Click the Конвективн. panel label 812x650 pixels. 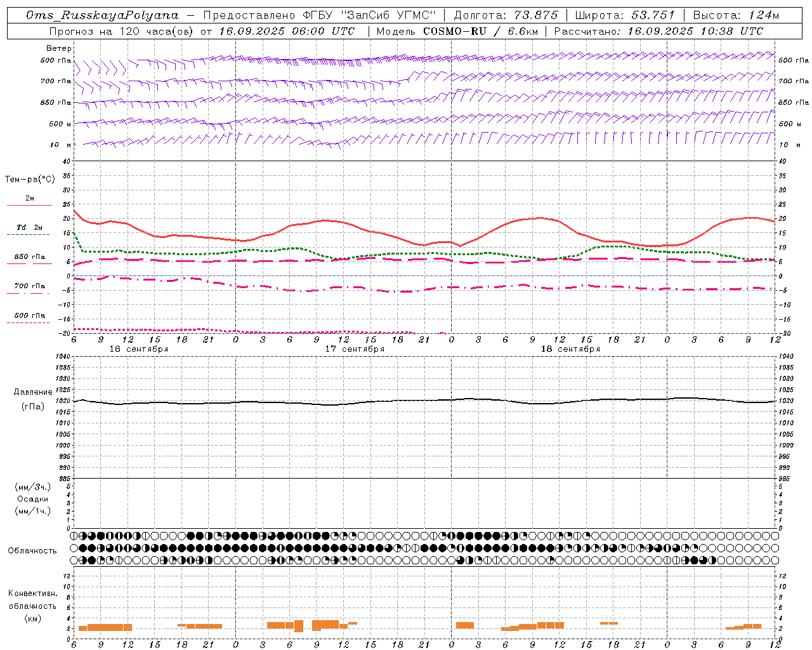tap(32, 594)
